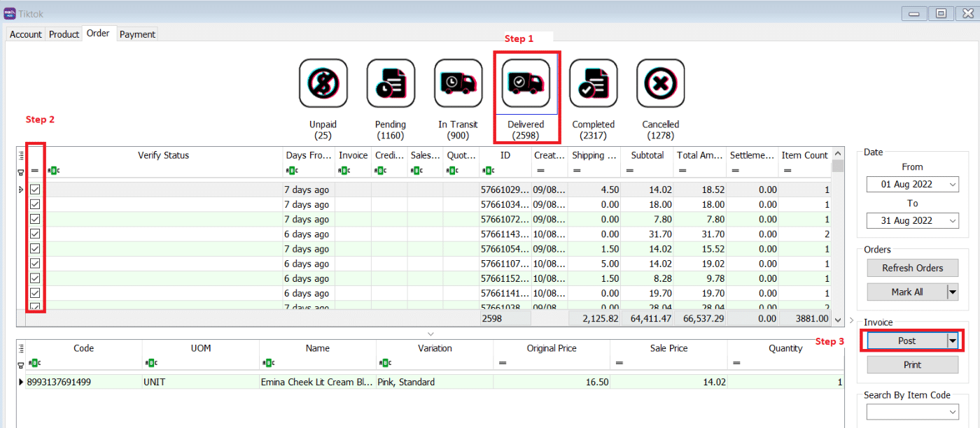The height and width of the screenshot is (428, 980).
Task: Switch to the Product tab
Action: coord(64,34)
